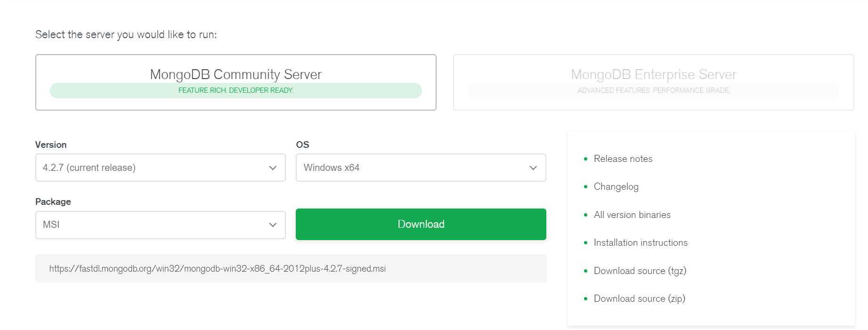
Task: View the Changelog link
Action: point(616,186)
